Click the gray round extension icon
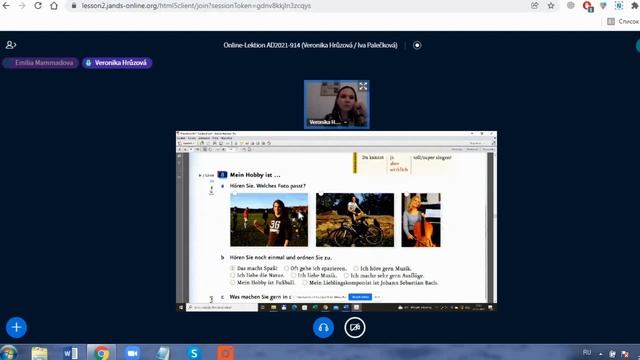Viewport: 640px width, 360px height. [571, 6]
